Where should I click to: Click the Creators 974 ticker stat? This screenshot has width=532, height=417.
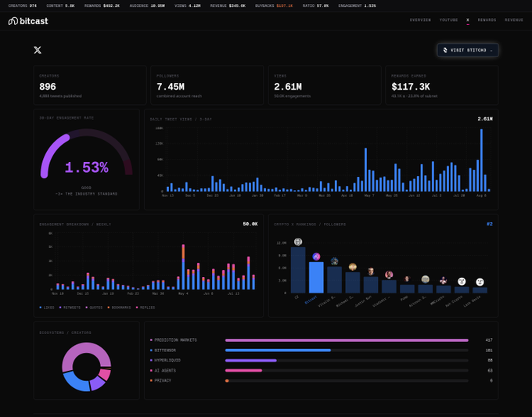coord(22,5)
